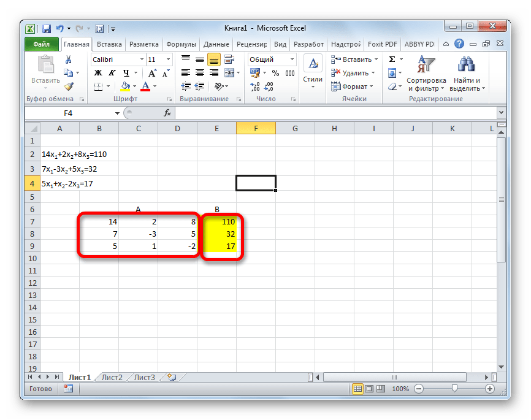
Task: Align text to middle of cell
Action: (x=200, y=59)
